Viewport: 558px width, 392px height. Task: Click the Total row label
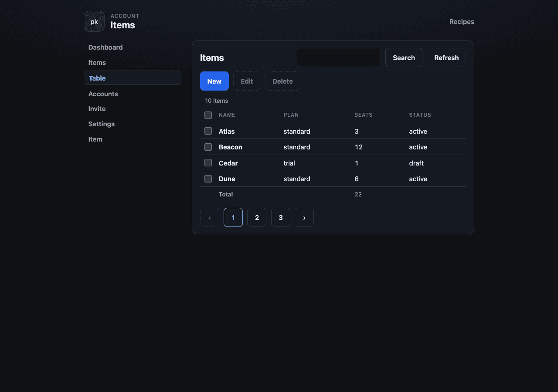[226, 194]
